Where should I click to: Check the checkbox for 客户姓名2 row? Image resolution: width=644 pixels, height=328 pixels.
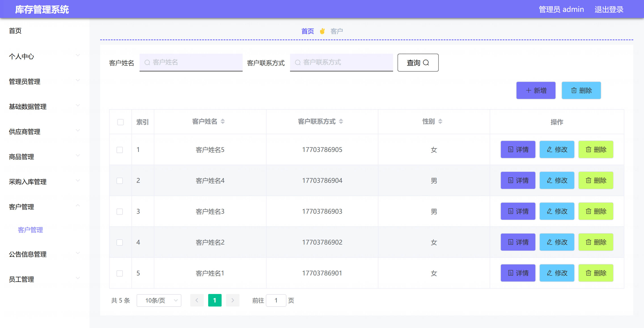click(119, 243)
